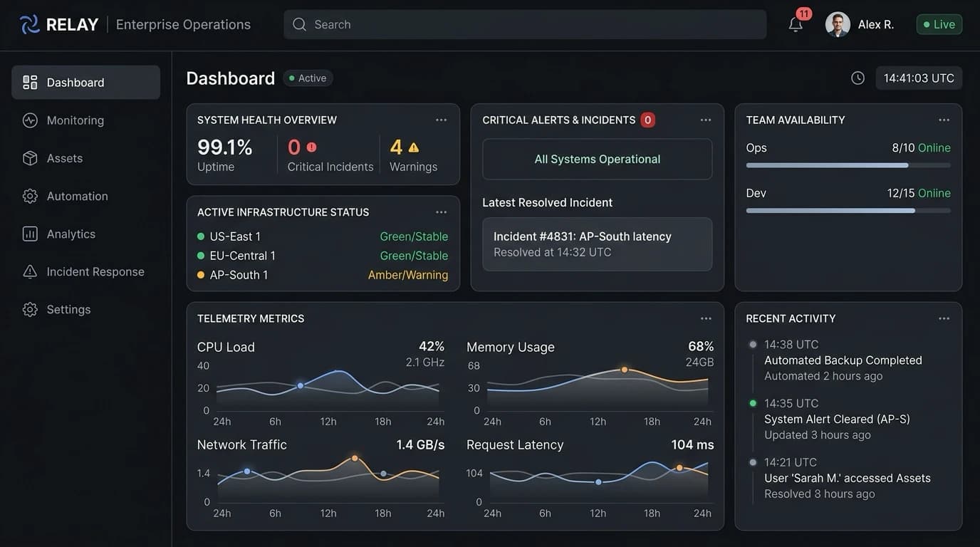Open Automation in the sidebar
Screen dimensions: 980x547
pos(86,196)
